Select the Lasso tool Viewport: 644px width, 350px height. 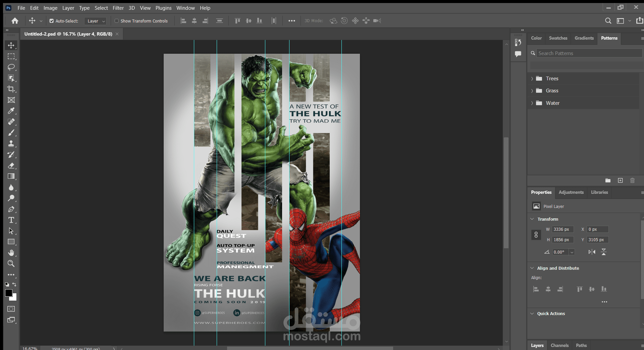pos(11,67)
